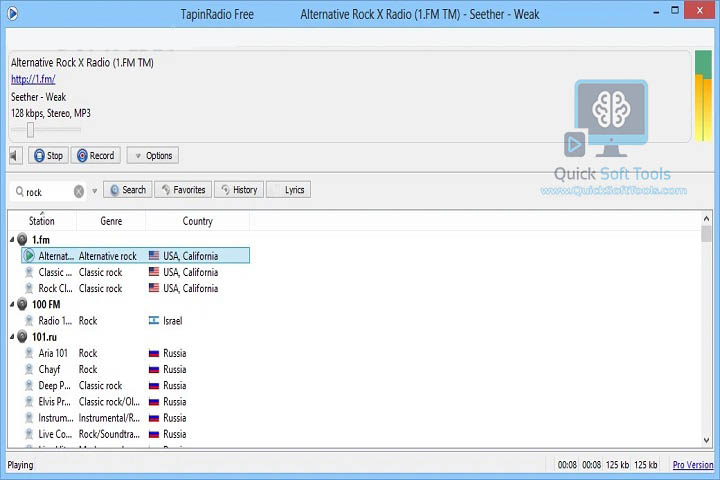Image resolution: width=720 pixels, height=480 pixels.
Task: Click the station list scroll down arrow
Action: point(706,440)
